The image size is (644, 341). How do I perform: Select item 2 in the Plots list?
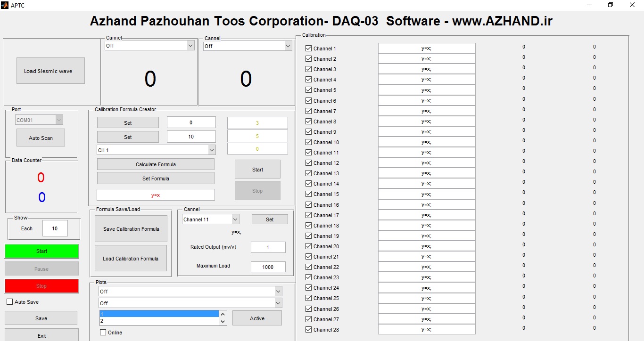pyautogui.click(x=159, y=321)
